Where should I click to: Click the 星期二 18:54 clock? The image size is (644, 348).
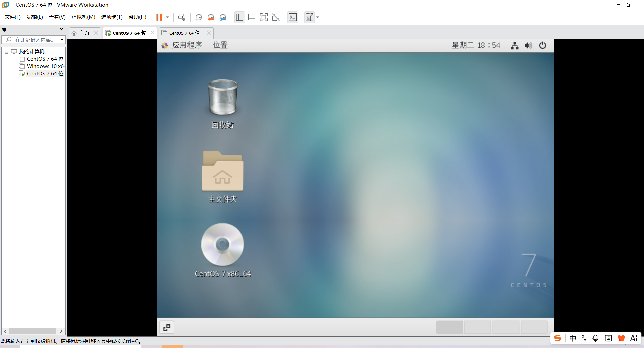(x=476, y=45)
